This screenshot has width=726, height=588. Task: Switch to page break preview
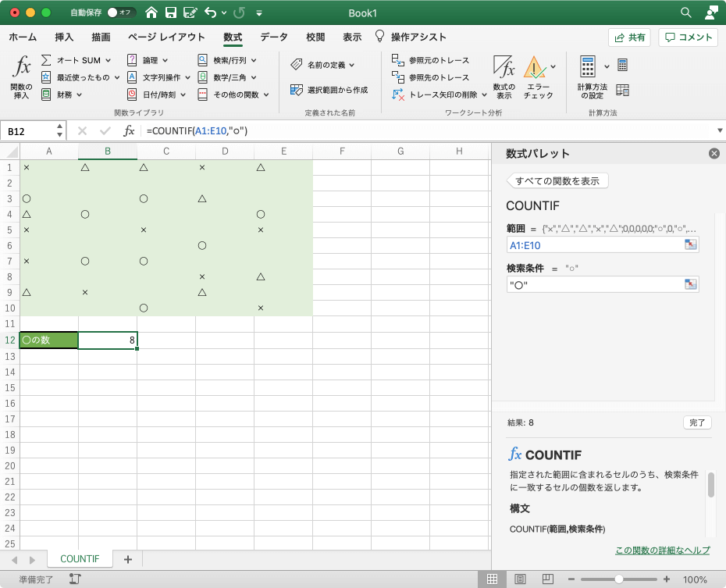pos(548,579)
